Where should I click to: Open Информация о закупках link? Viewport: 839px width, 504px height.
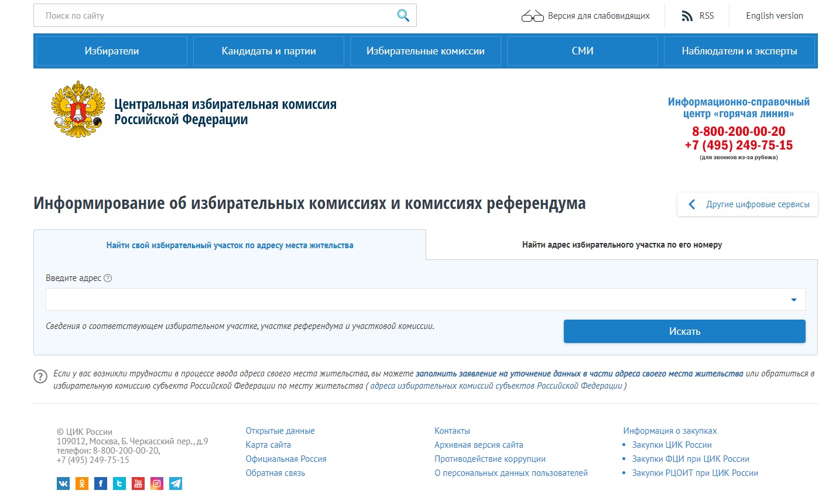670,431
